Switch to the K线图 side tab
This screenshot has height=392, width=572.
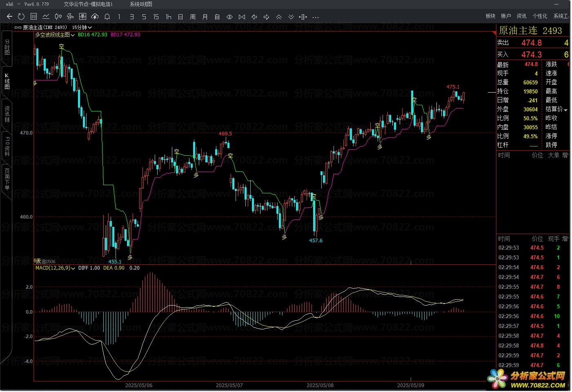7,81
